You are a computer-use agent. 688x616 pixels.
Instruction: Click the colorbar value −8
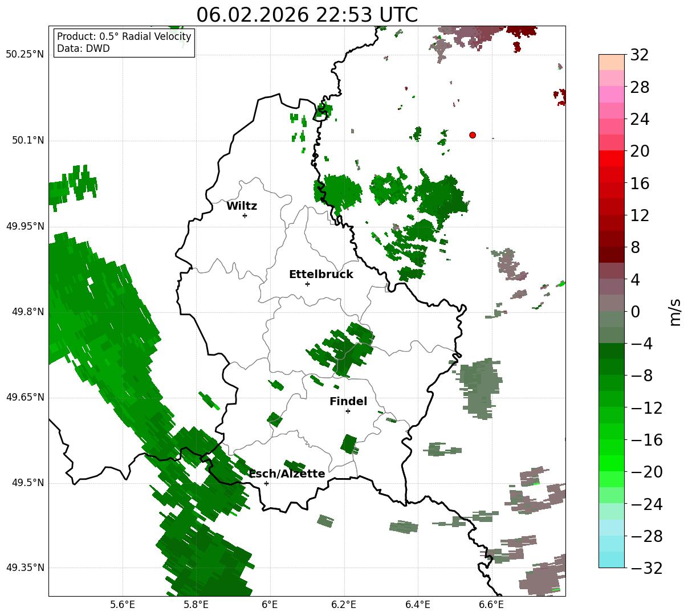coord(641,376)
